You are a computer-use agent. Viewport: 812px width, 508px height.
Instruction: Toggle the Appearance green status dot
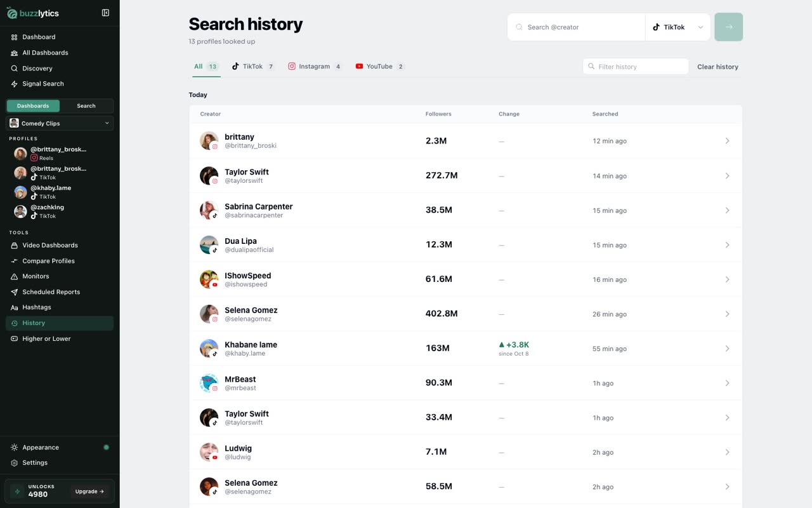(106, 447)
